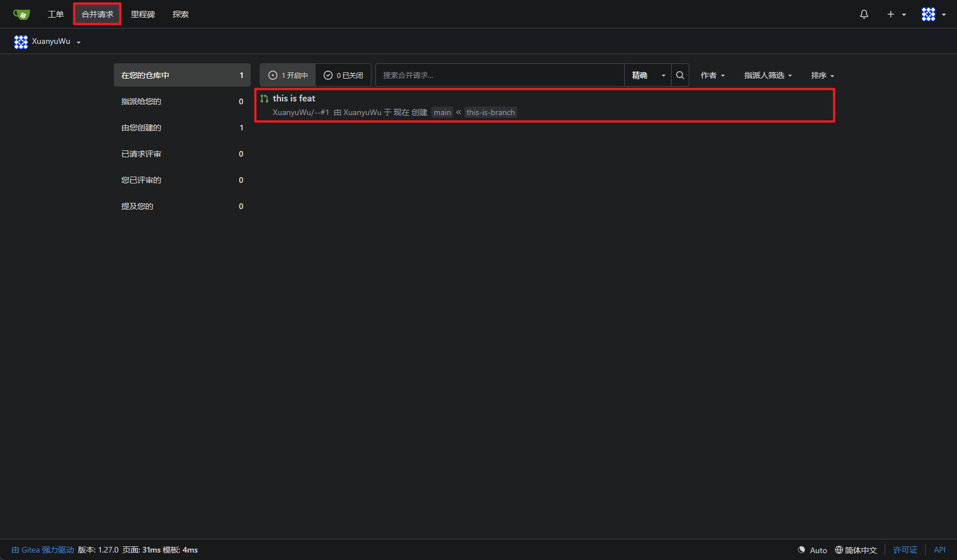
Task: Expand the 排序 sort dropdown
Action: tap(823, 75)
